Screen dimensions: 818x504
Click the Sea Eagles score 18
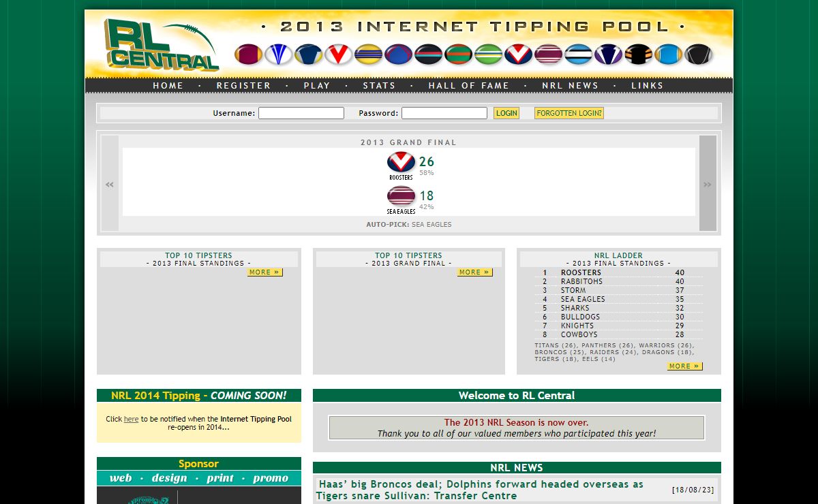[x=427, y=196]
